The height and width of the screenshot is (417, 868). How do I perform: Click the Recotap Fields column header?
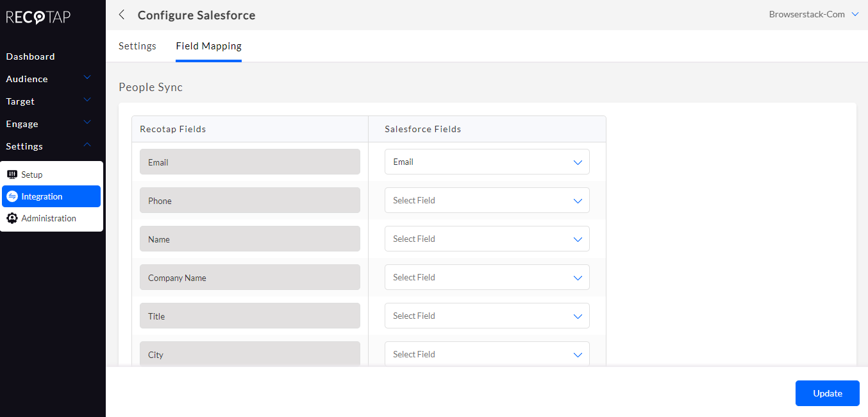[173, 129]
